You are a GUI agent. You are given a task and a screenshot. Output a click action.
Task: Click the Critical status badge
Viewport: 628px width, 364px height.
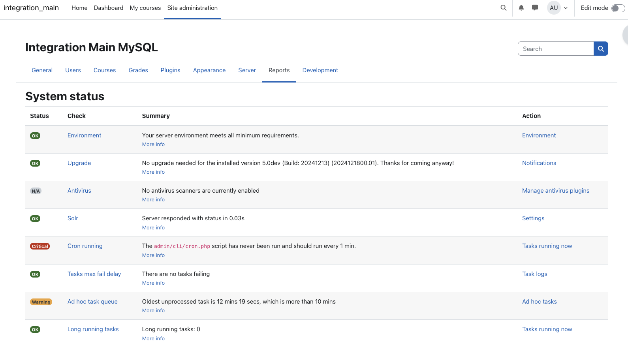click(40, 246)
